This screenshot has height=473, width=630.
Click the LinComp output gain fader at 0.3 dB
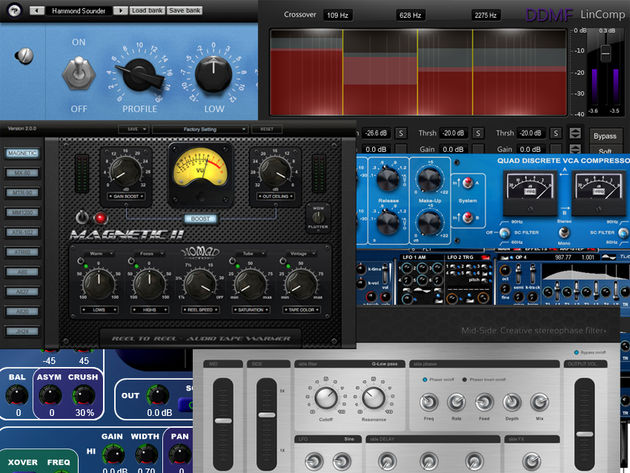[605, 51]
